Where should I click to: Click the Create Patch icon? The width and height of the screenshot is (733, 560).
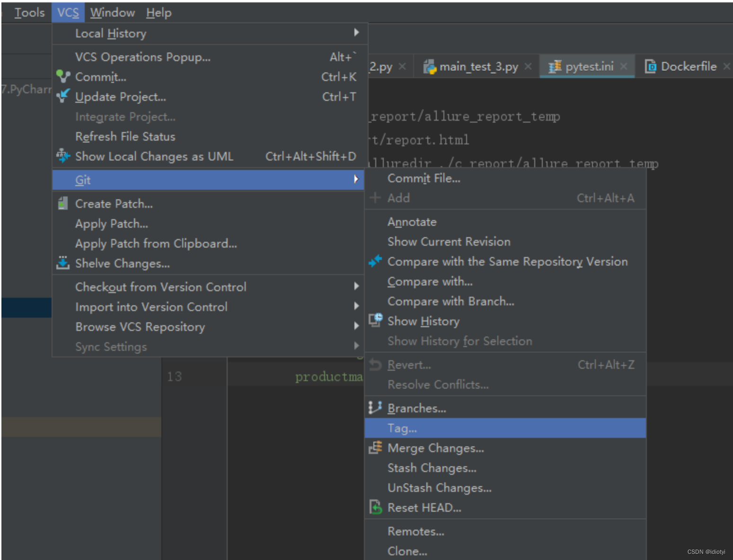coord(63,204)
